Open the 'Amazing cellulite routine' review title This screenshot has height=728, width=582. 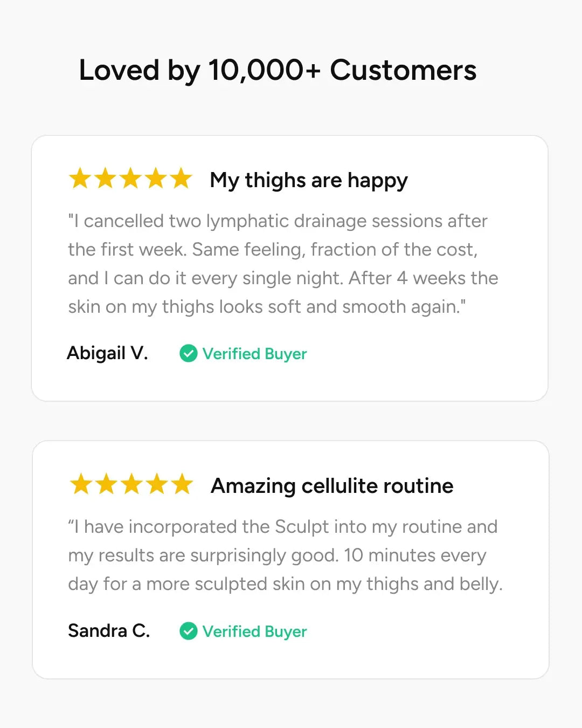[332, 486]
